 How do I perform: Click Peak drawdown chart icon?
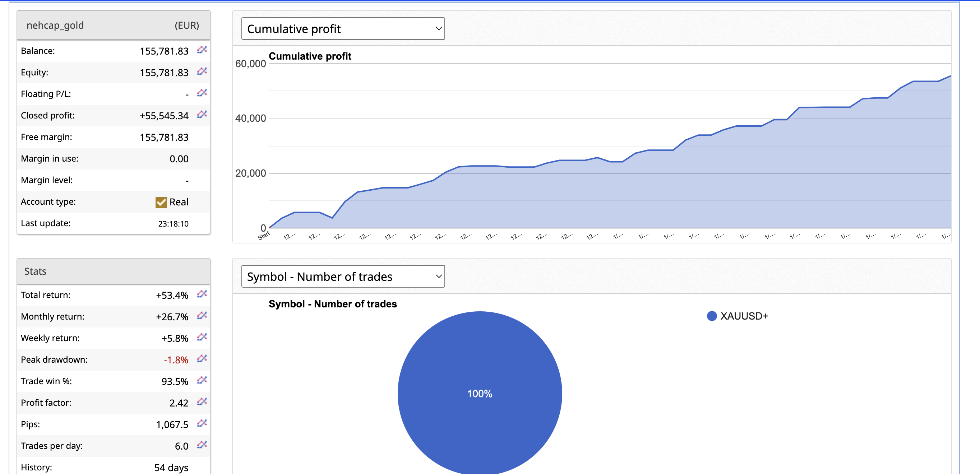(202, 358)
